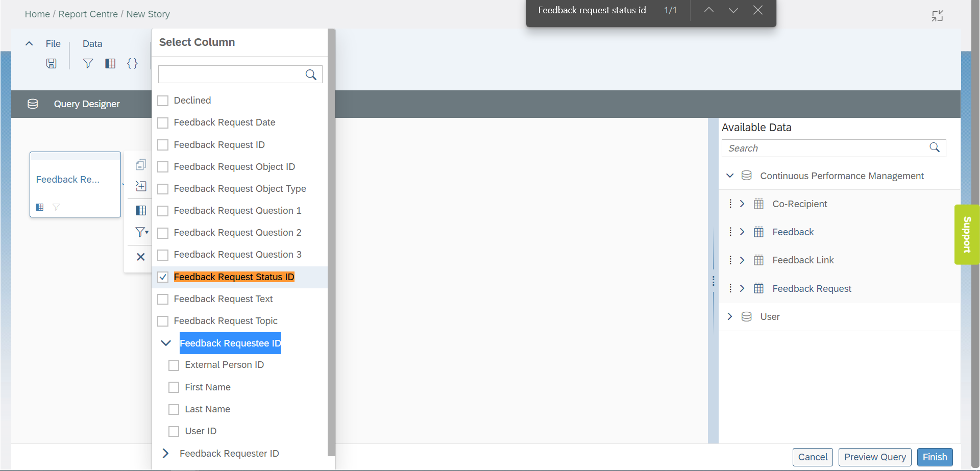The image size is (980, 471).
Task: Click the Continuous Performance Management database icon
Action: click(746, 176)
